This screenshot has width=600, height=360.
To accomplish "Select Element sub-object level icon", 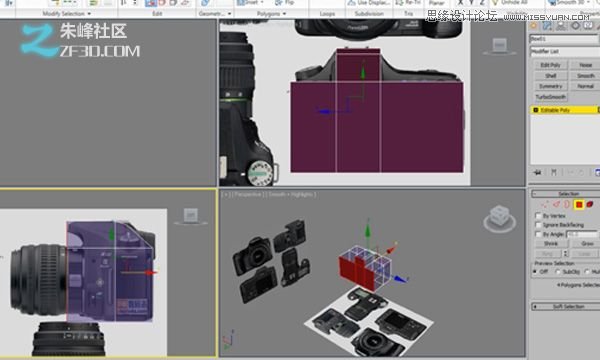I will [590, 205].
